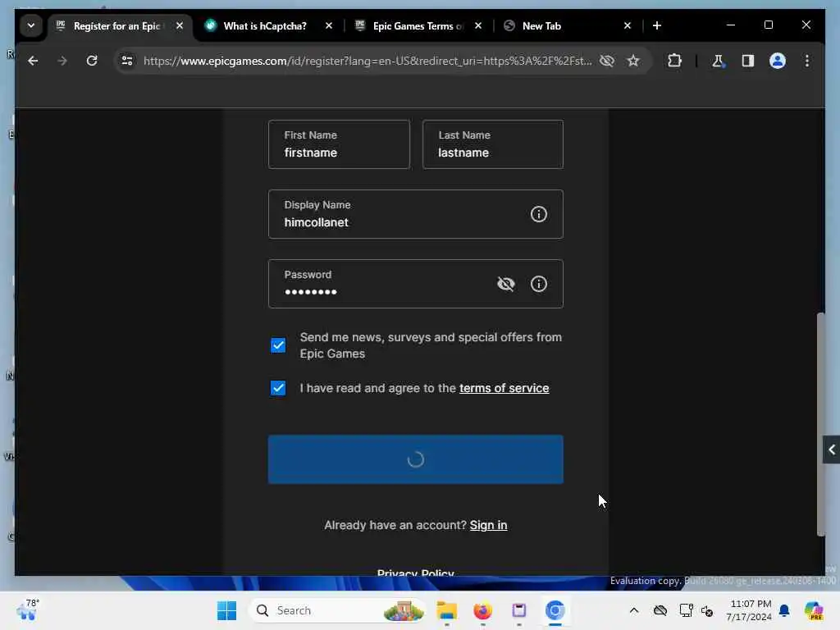Show Password requirements info icon

(538, 284)
